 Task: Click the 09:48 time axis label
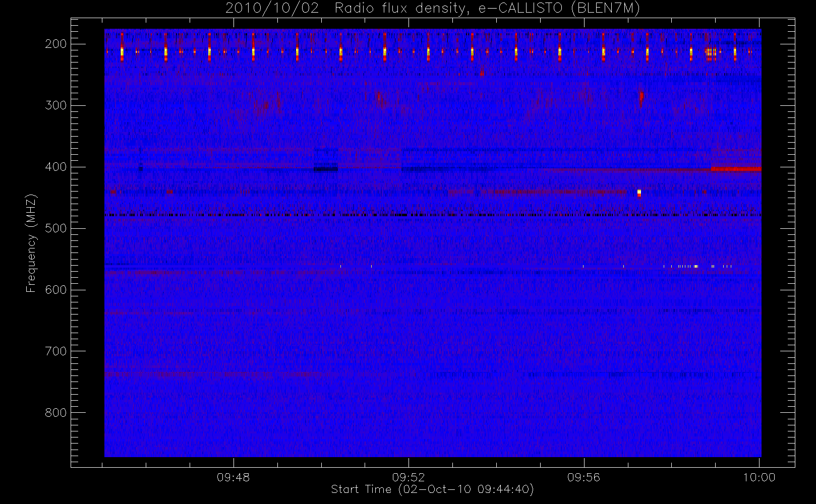[x=234, y=477]
